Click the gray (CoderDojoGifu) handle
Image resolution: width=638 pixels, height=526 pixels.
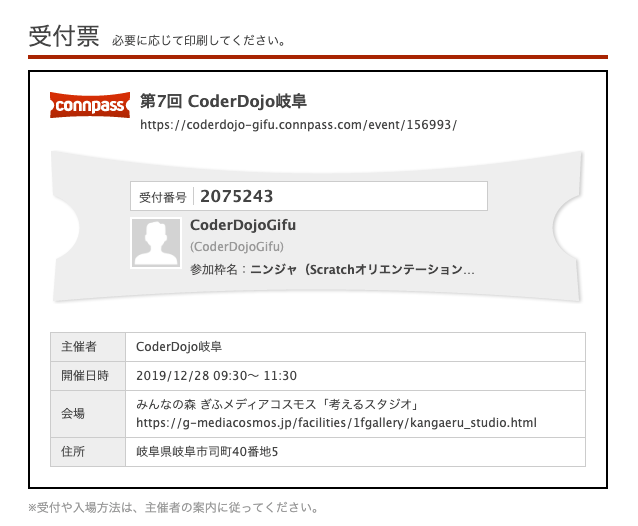pos(237,247)
